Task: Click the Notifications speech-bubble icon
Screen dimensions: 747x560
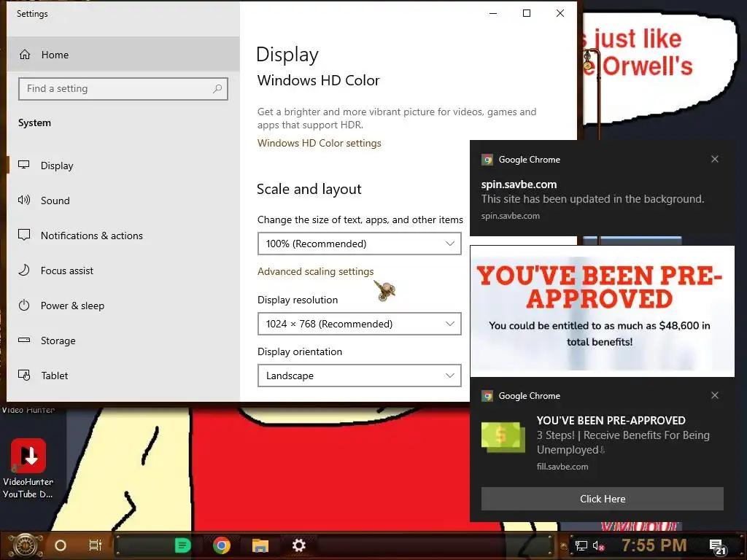Action: [x=24, y=235]
